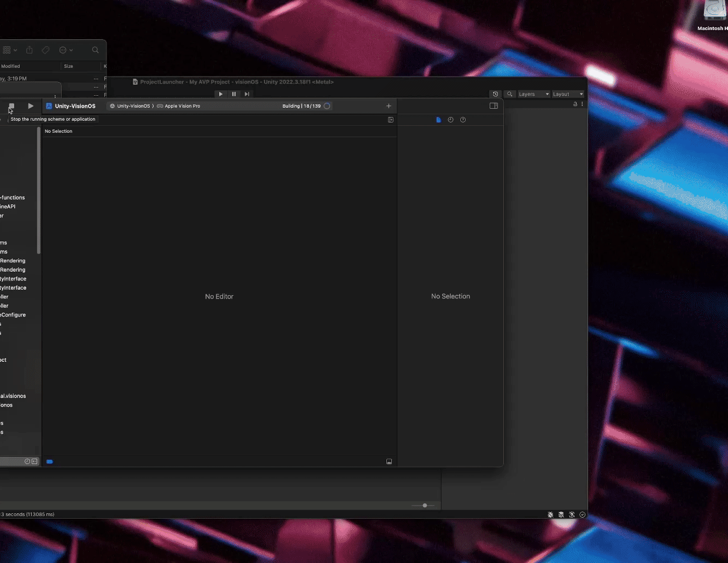
Task: Open Finder view options dropdown
Action: [x=10, y=50]
